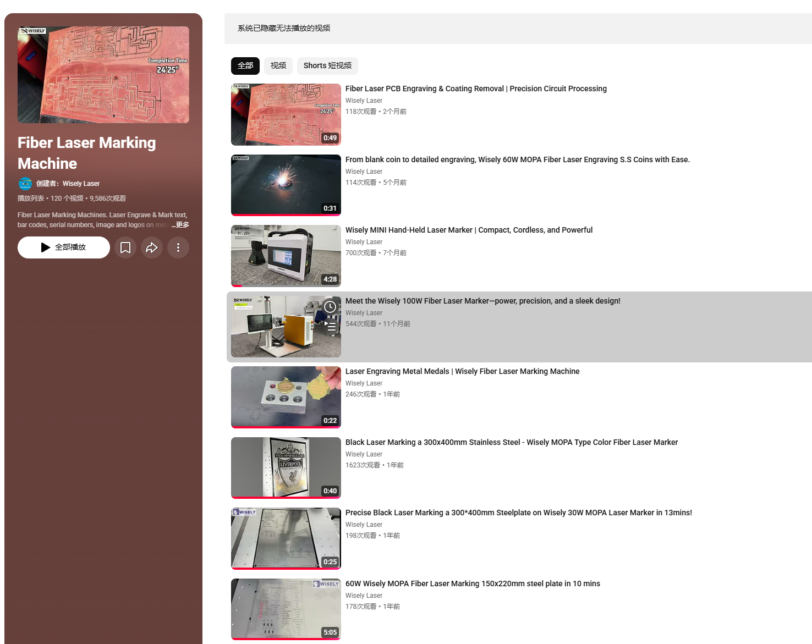Click the notice '系统已隐藏无法播放的视频'
The width and height of the screenshot is (812, 644).
[284, 28]
